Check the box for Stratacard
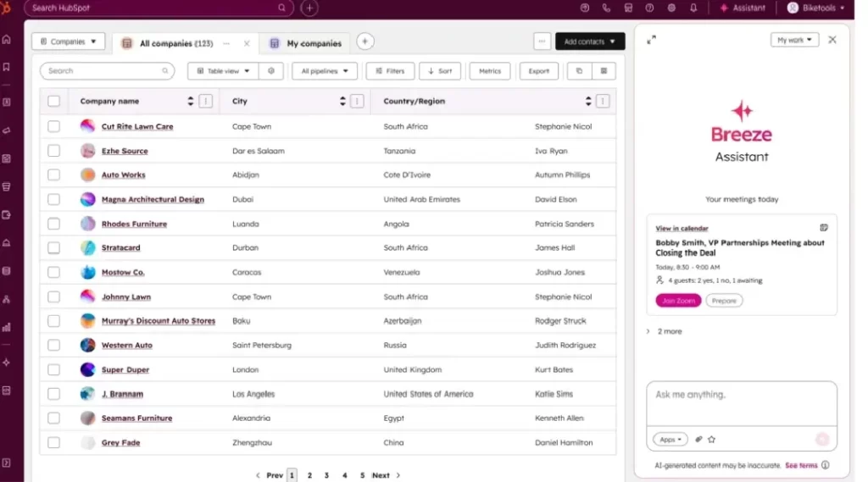Screen dimensions: 868x482 pyautogui.click(x=53, y=247)
